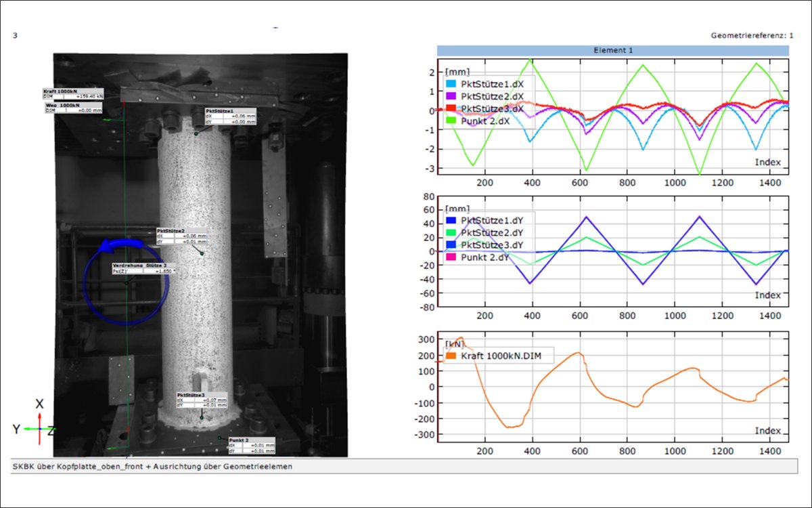Select the PktStütze2 point label on the column
Viewport: 812px width, 508px height.
pos(181,236)
